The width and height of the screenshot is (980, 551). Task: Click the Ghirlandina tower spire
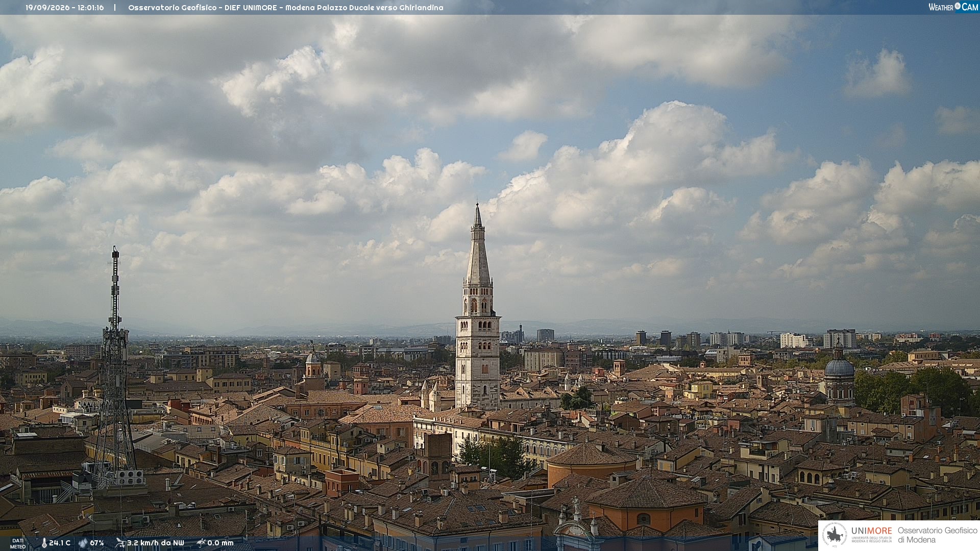478,245
